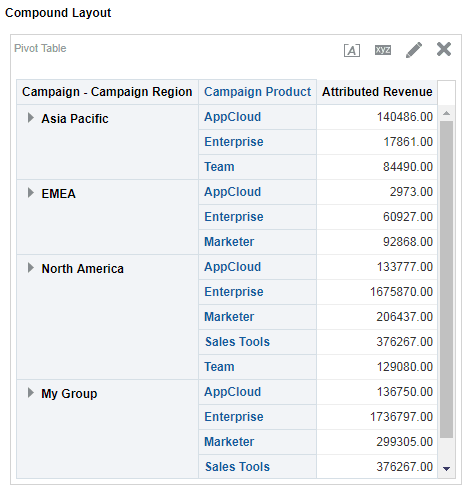Click North America Sales Tools value 376267.00

pos(404,342)
